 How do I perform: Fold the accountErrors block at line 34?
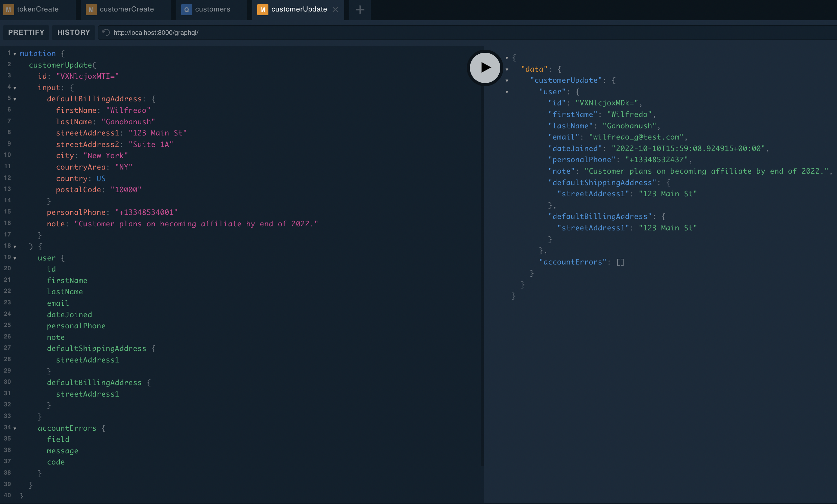pyautogui.click(x=15, y=429)
